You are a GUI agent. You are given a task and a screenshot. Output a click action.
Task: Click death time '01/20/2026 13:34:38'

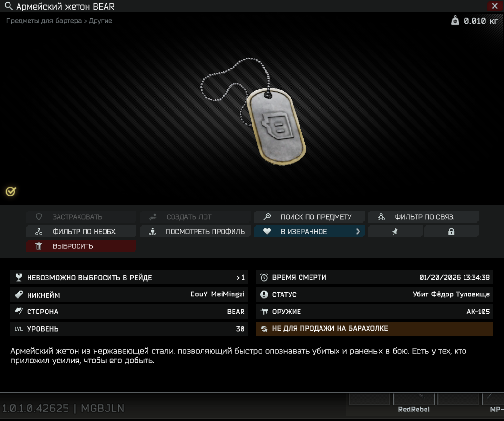455,277
